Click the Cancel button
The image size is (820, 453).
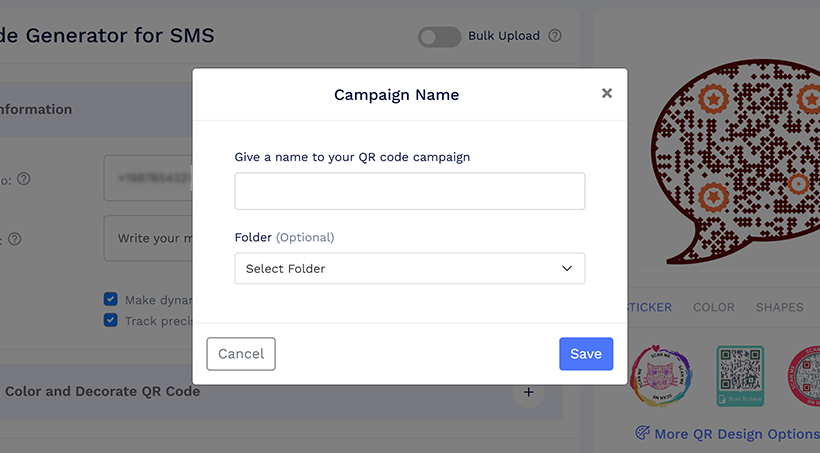pos(241,354)
